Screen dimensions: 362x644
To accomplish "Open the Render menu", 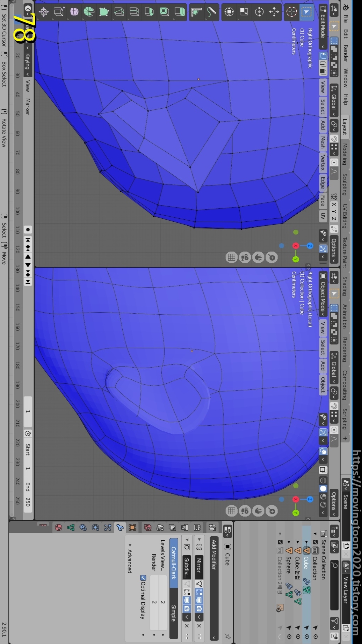I will click(x=345, y=53).
